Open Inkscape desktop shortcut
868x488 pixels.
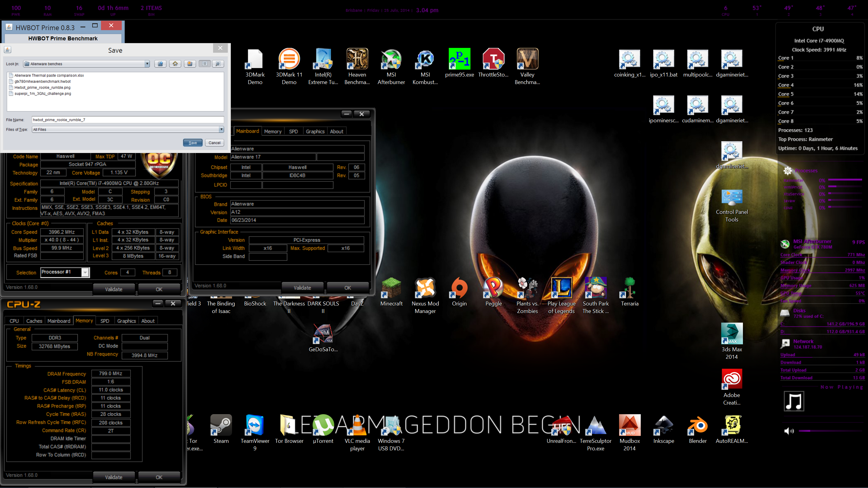tap(663, 429)
